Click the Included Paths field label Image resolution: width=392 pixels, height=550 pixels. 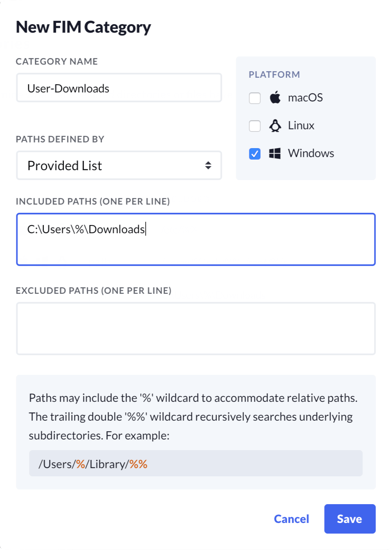click(x=93, y=201)
